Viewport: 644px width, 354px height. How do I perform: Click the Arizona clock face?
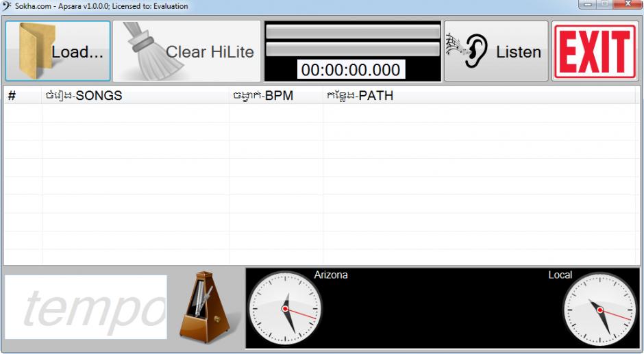pyautogui.click(x=285, y=309)
